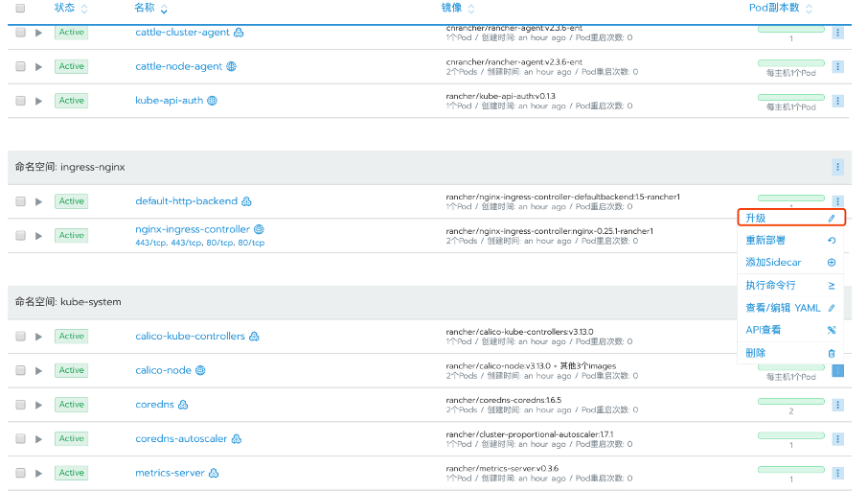Click the globe icon beside kube-api-auth

(x=212, y=101)
